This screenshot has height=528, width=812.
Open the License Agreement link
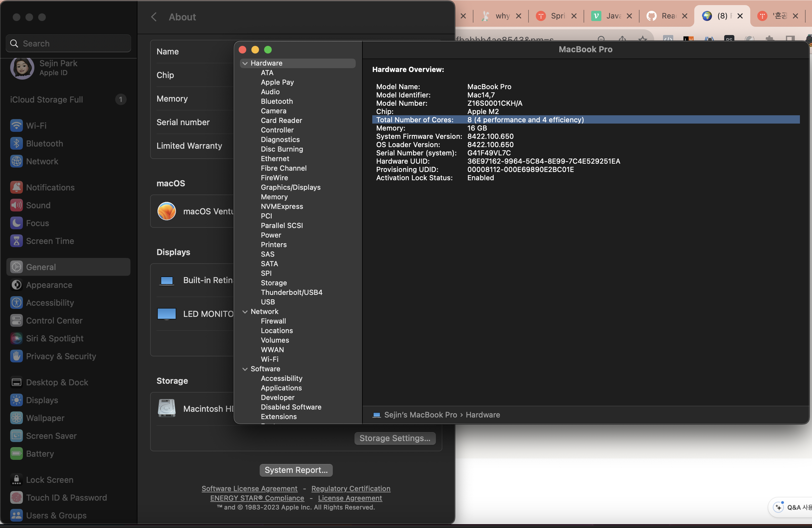tap(350, 498)
